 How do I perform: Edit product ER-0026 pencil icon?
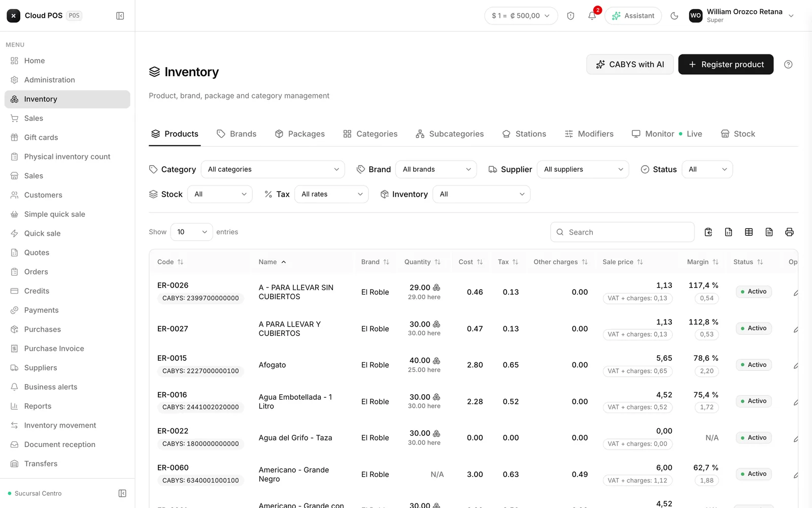pos(795,293)
